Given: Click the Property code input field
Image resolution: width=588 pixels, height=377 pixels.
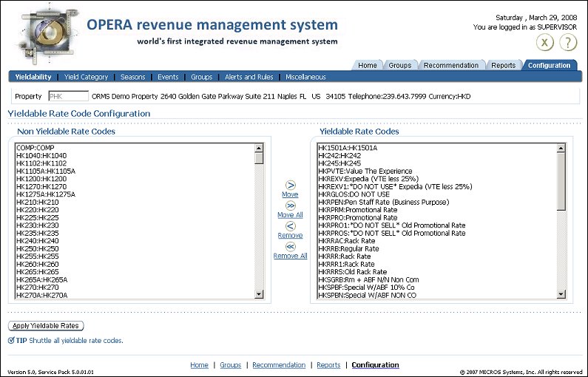Looking at the screenshot, I should (68, 96).
